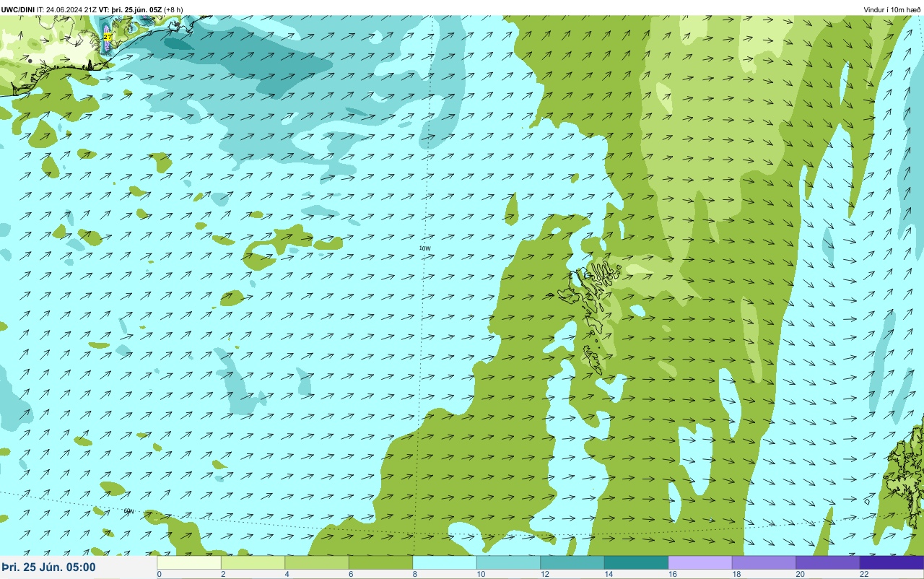This screenshot has width=924, height=579.
Task: Choose the 16–18 light lavender legend swatch
Action: (x=700, y=562)
